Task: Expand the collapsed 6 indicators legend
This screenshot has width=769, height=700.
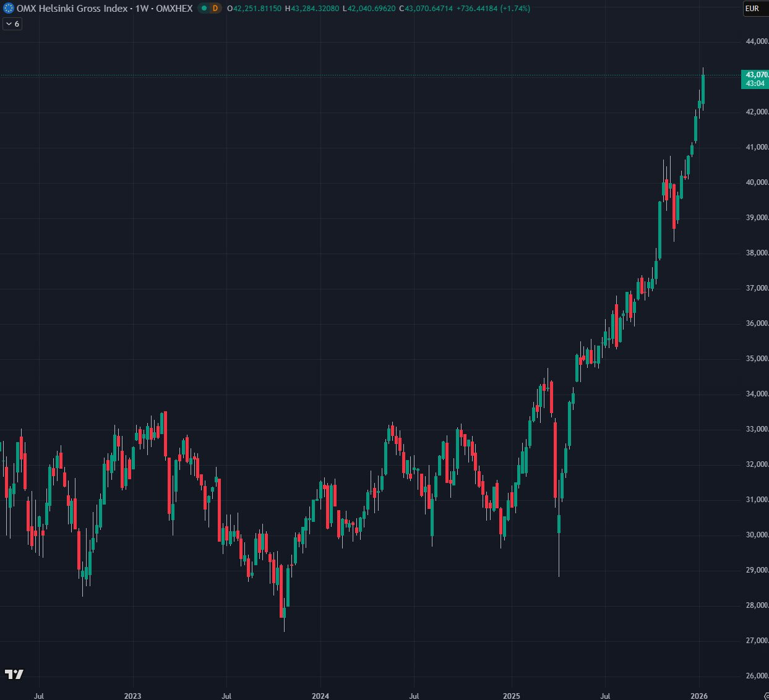Action: [12, 24]
